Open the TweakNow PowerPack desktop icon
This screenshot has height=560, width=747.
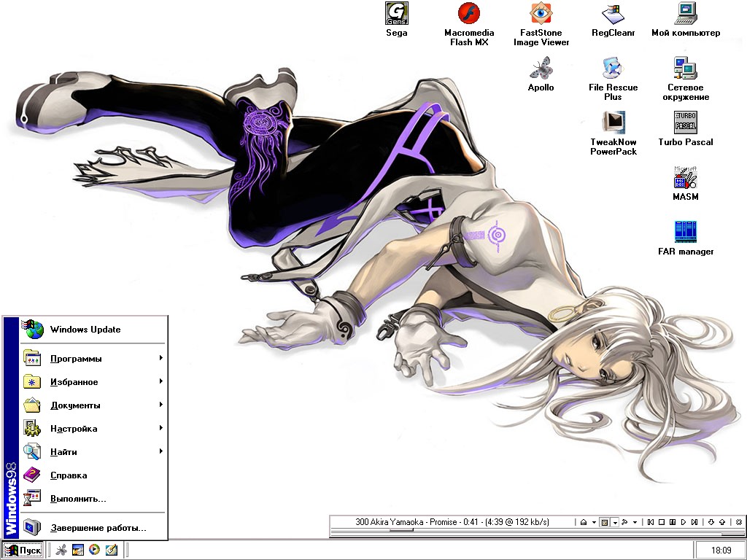613,122
